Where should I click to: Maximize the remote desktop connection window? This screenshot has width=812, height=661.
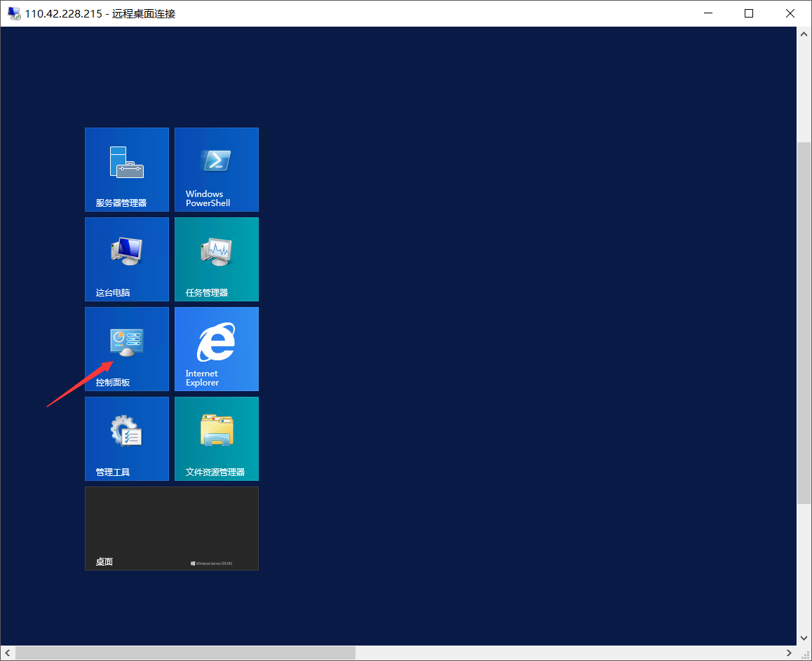pos(749,13)
